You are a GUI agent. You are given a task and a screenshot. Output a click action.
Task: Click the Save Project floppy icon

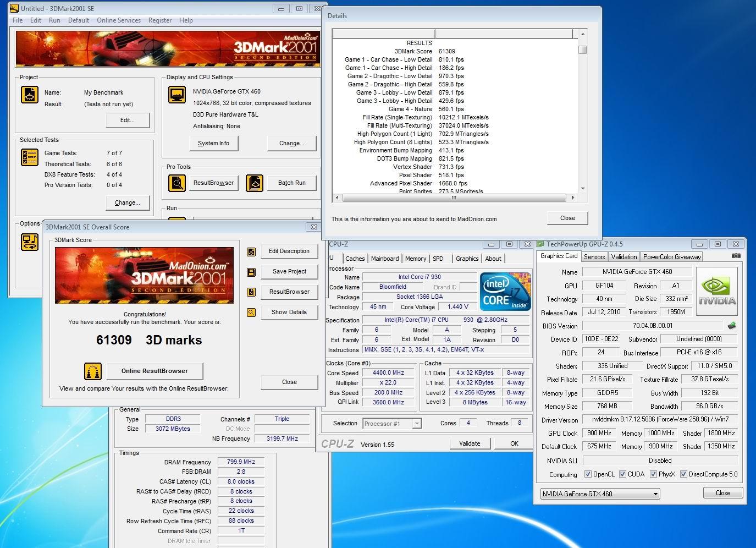[251, 272]
